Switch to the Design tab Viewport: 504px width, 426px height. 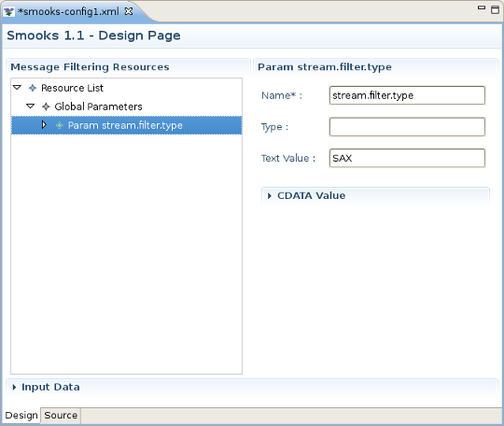21,416
